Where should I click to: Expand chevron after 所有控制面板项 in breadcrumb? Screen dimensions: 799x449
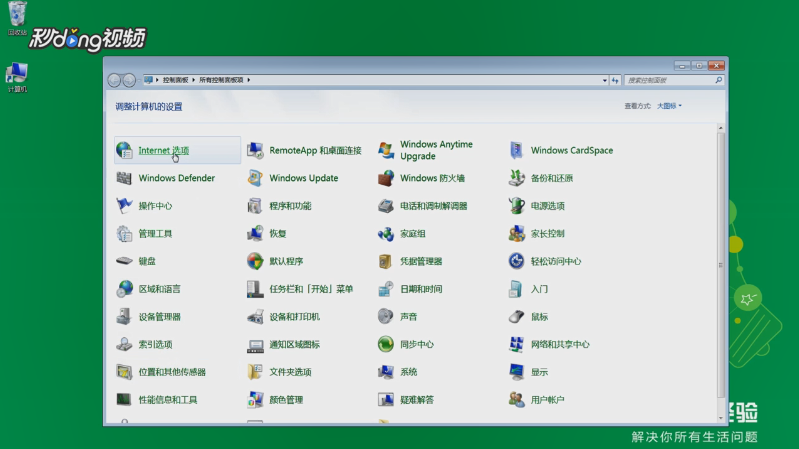249,80
